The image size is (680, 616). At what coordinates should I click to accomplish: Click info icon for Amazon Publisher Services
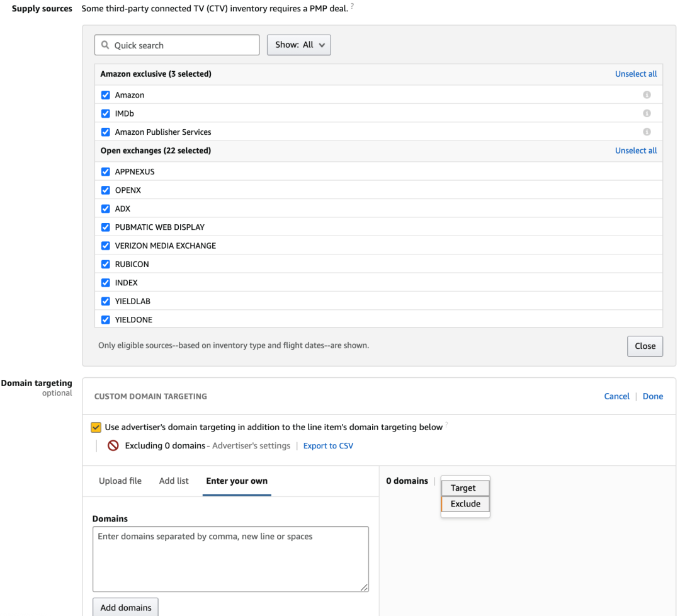coord(647,132)
